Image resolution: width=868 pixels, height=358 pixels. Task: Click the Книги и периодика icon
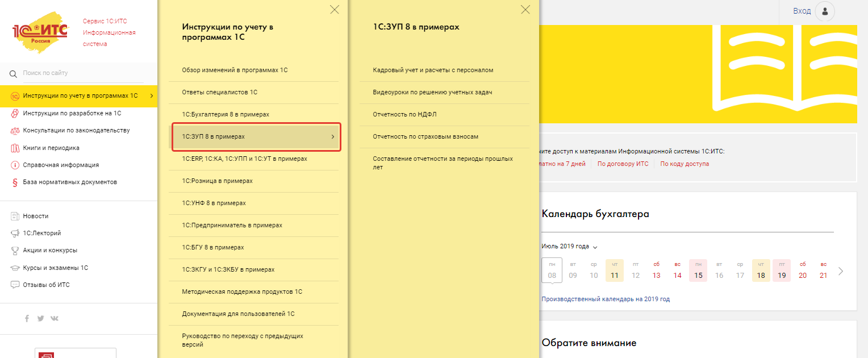click(x=15, y=148)
